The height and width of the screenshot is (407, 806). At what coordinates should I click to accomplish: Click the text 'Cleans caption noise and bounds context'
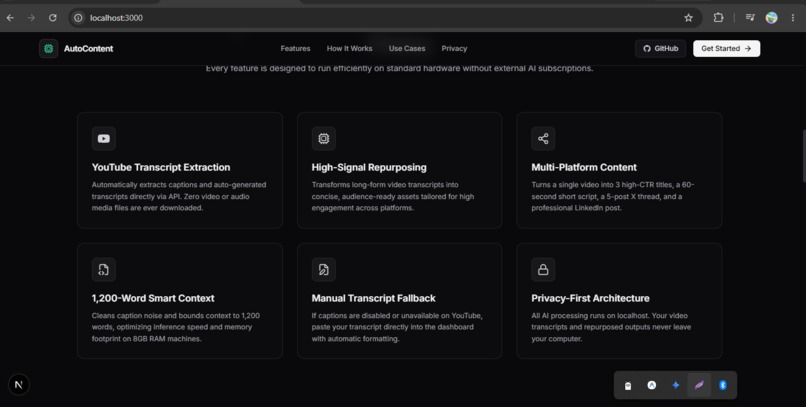click(x=158, y=316)
